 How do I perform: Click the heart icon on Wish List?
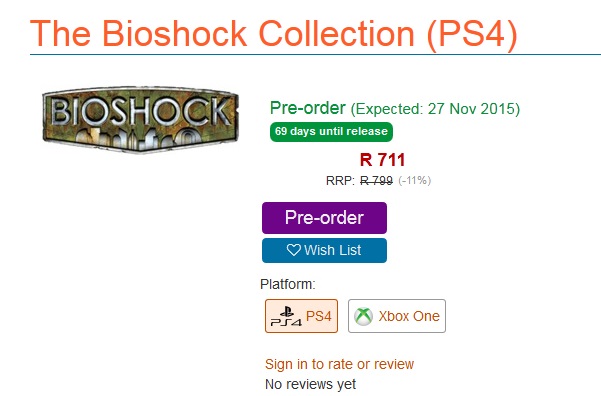coord(294,250)
